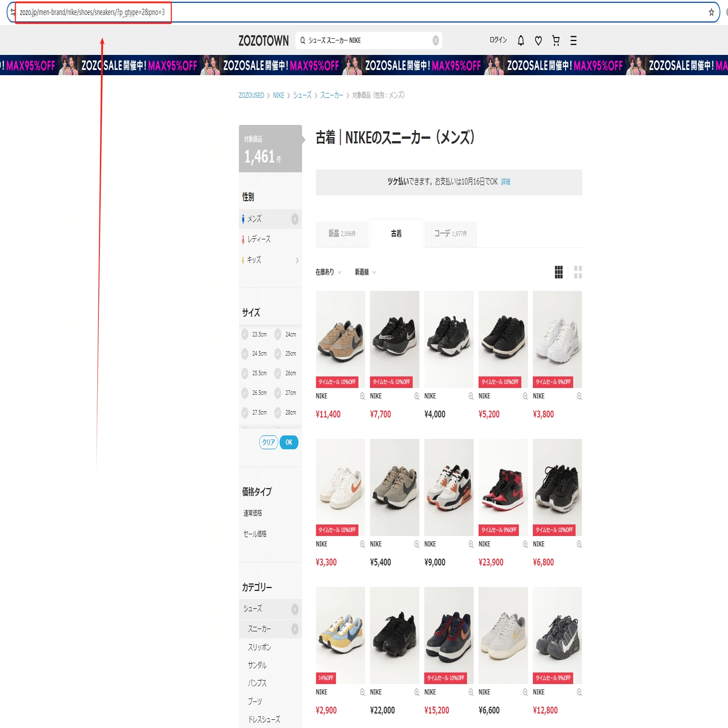Filter by 通常価格 price type
728x728 pixels.
(x=253, y=513)
